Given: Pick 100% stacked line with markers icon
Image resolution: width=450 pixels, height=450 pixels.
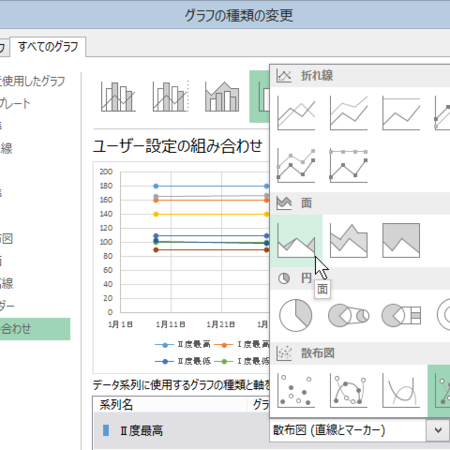Looking at the screenshot, I should pos(348,165).
